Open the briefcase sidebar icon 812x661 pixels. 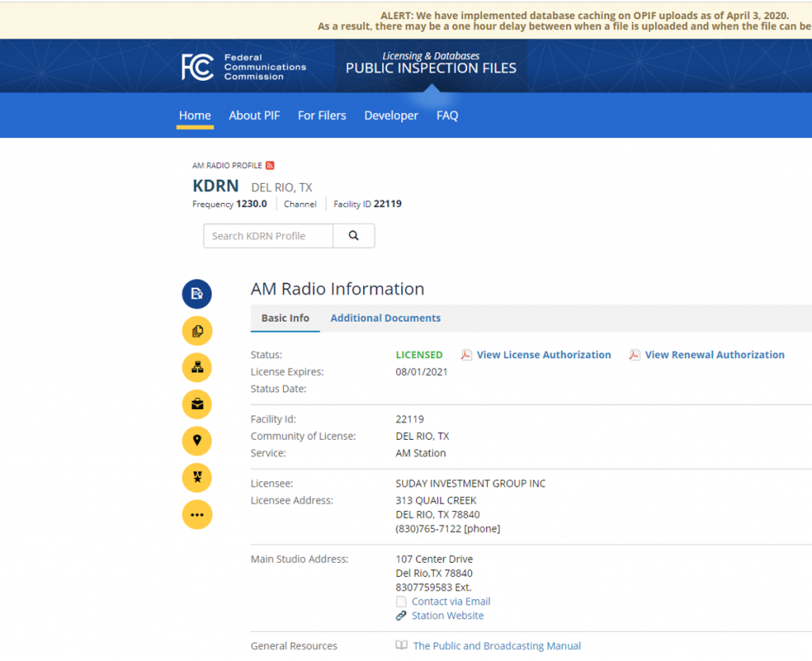click(x=197, y=404)
